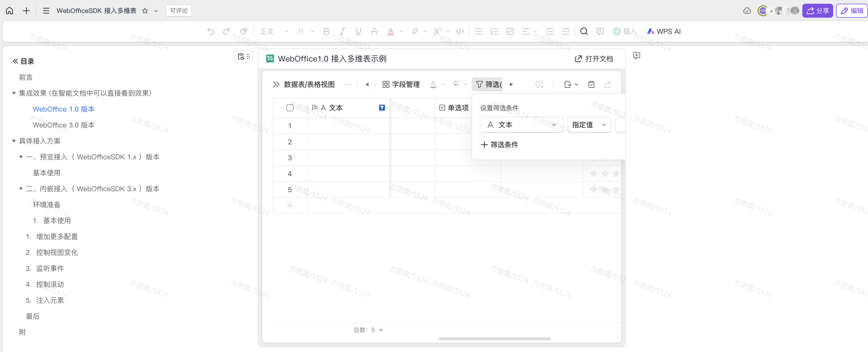Image resolution: width=868 pixels, height=352 pixels.
Task: Star this document as favorite
Action: pos(145,11)
